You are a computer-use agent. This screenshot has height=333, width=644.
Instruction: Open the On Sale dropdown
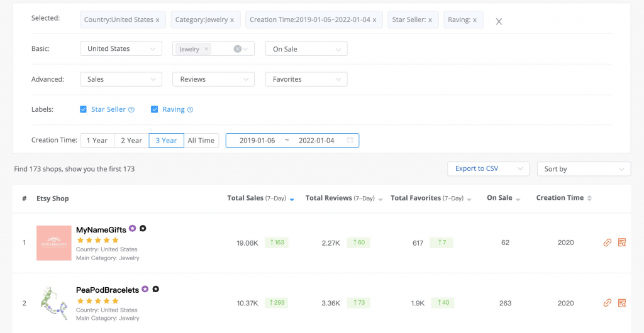point(306,49)
